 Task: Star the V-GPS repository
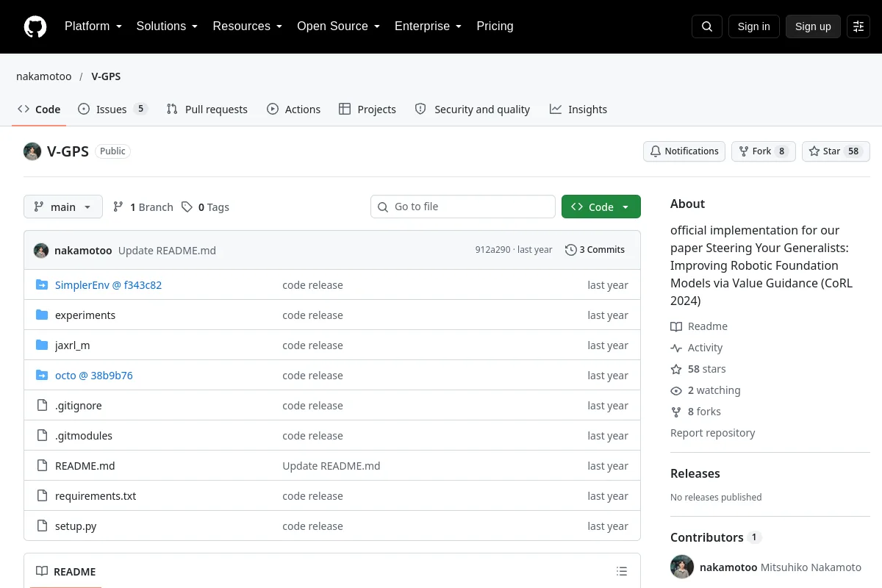click(x=836, y=151)
